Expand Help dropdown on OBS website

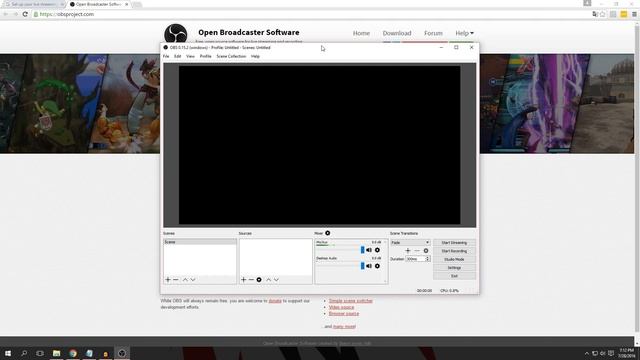464,33
